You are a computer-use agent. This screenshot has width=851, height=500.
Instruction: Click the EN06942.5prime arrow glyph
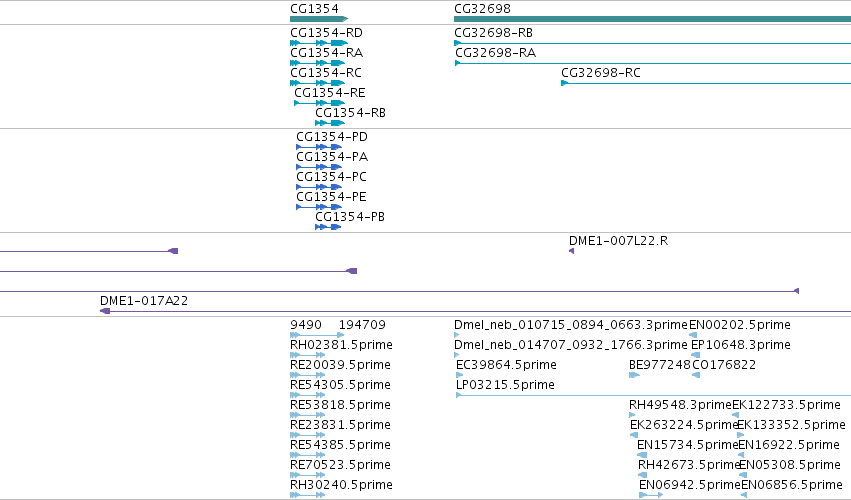(x=651, y=495)
